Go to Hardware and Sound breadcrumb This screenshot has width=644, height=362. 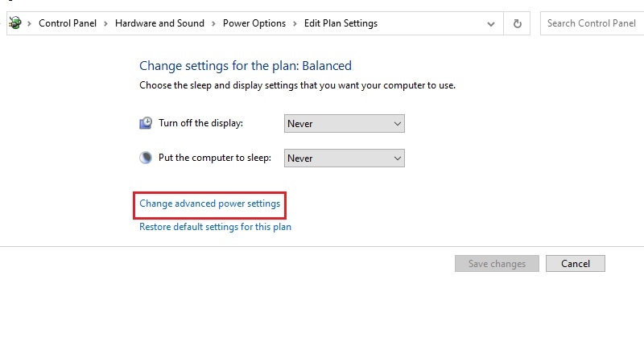(x=159, y=23)
